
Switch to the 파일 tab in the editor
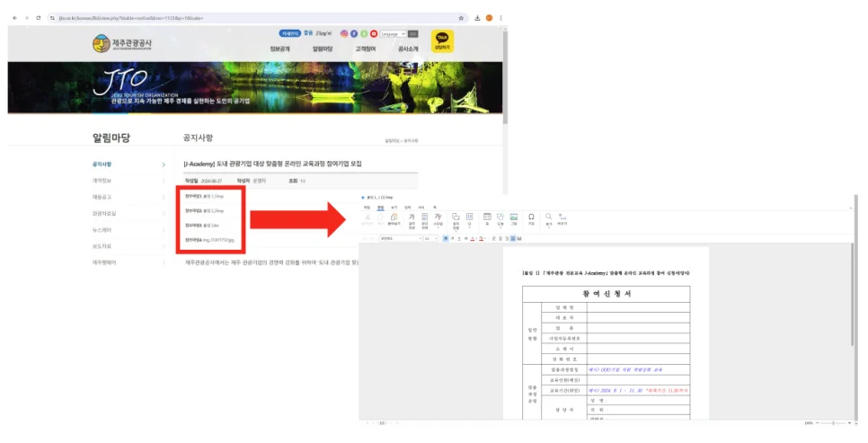tap(367, 208)
